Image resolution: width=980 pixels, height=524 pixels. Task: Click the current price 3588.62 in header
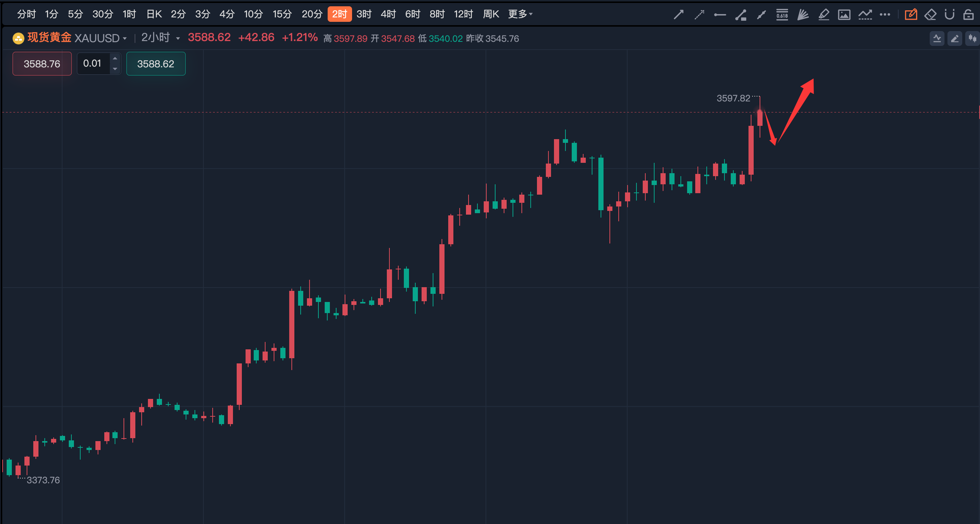coord(209,38)
